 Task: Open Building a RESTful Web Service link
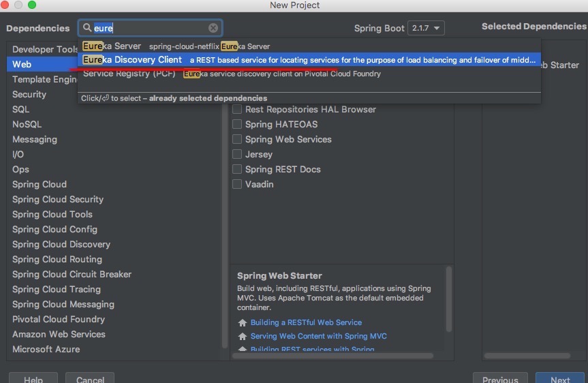(x=306, y=323)
